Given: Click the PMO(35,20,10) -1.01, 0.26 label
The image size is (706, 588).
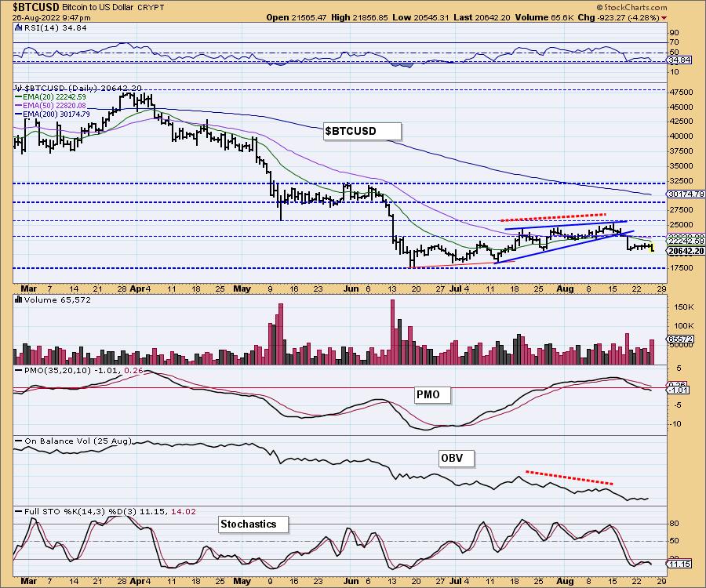Looking at the screenshot, I should click(x=83, y=371).
